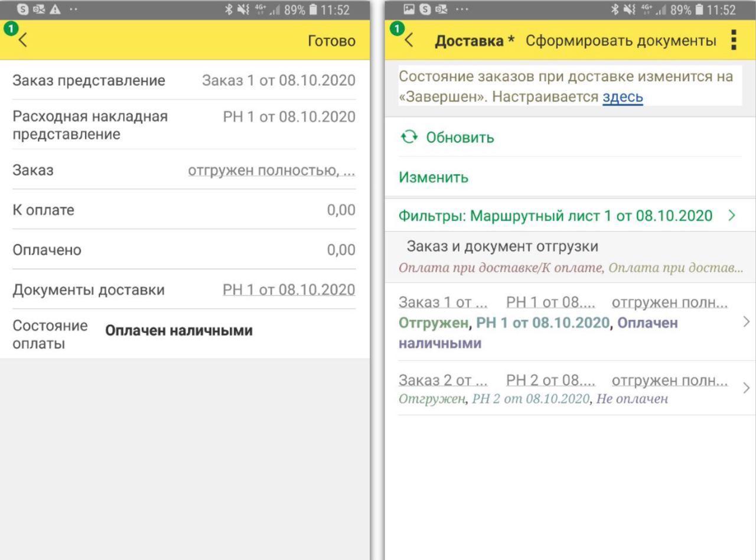Tap the Оплачен наличными payment state value
The image size is (756, 560).
tap(179, 331)
